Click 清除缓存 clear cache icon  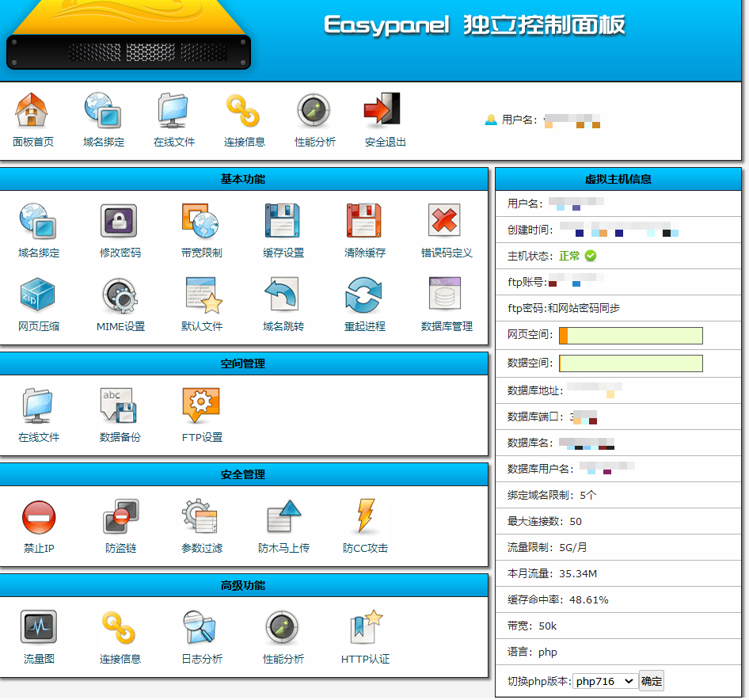[x=364, y=222]
